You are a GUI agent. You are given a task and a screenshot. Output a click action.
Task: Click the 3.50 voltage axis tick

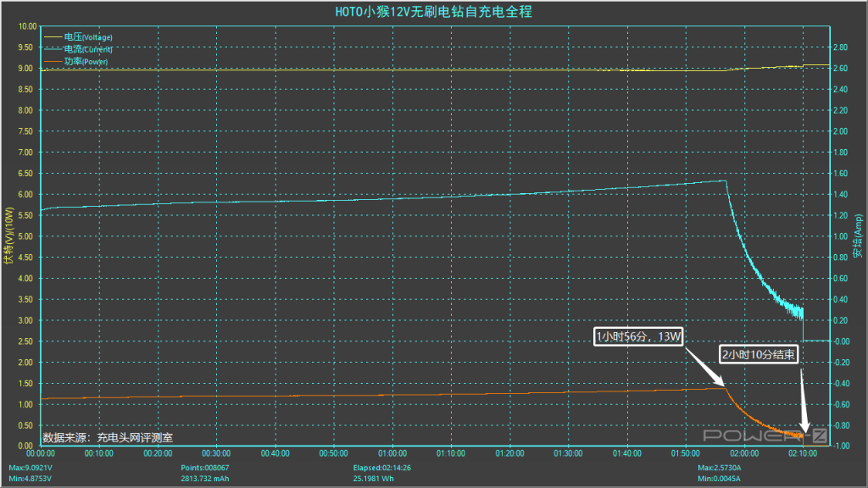pyautogui.click(x=25, y=300)
